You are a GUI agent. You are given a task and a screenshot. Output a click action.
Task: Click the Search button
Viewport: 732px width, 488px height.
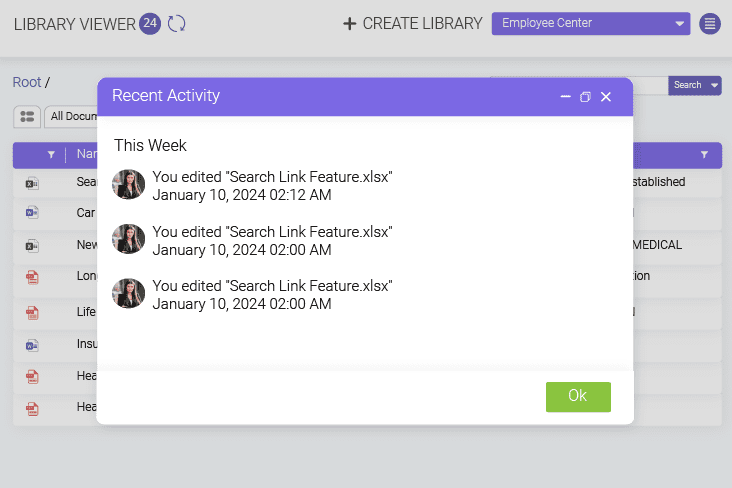point(687,86)
